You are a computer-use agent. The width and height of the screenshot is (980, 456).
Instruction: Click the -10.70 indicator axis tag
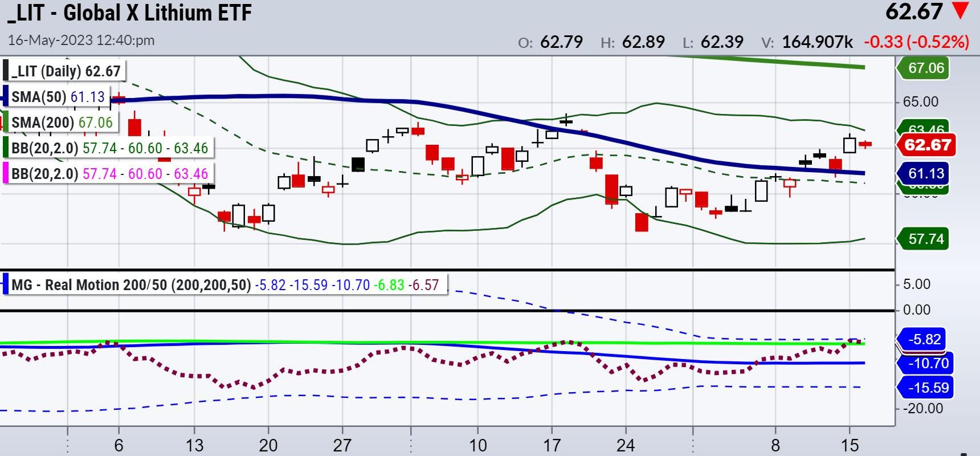[x=925, y=363]
